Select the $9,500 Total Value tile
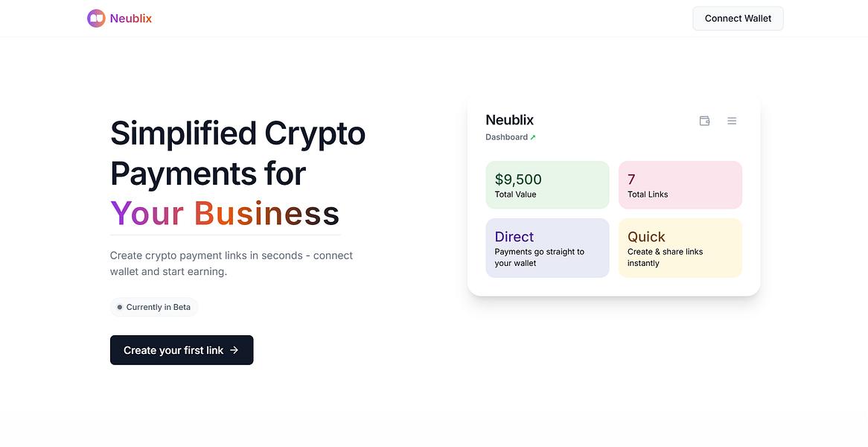 pos(547,185)
